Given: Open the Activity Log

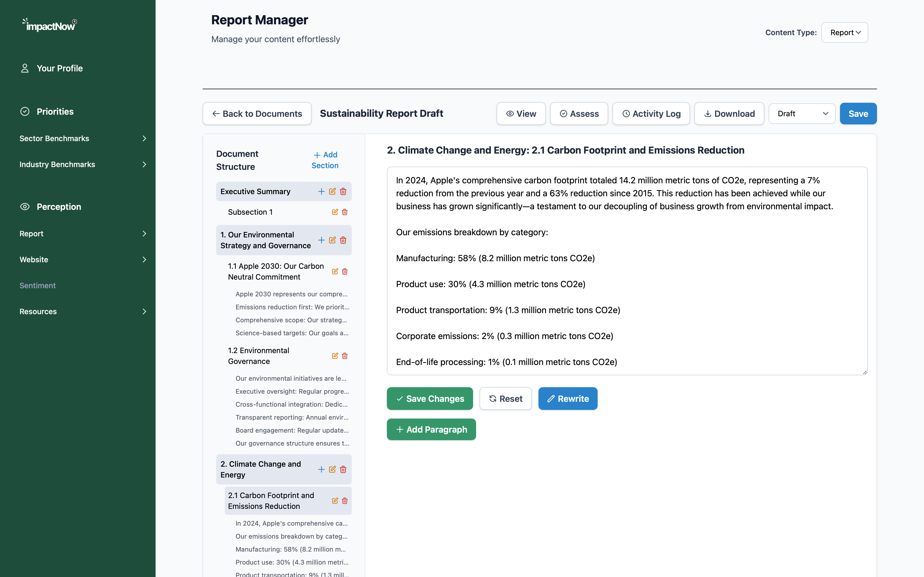Looking at the screenshot, I should [651, 114].
